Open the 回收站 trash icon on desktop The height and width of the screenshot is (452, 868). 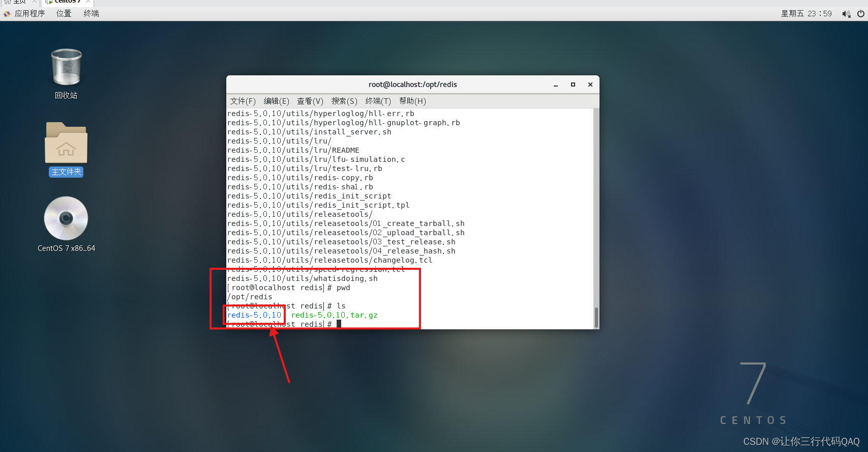(x=66, y=67)
